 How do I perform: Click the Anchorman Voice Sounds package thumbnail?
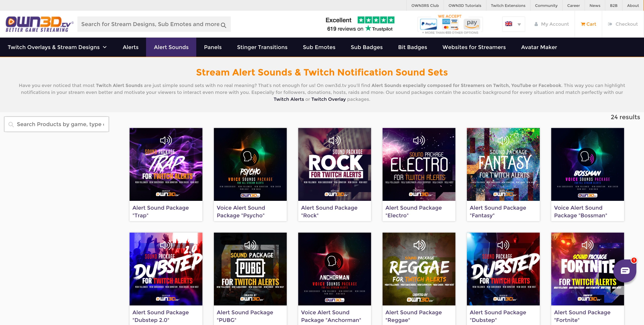point(334,268)
